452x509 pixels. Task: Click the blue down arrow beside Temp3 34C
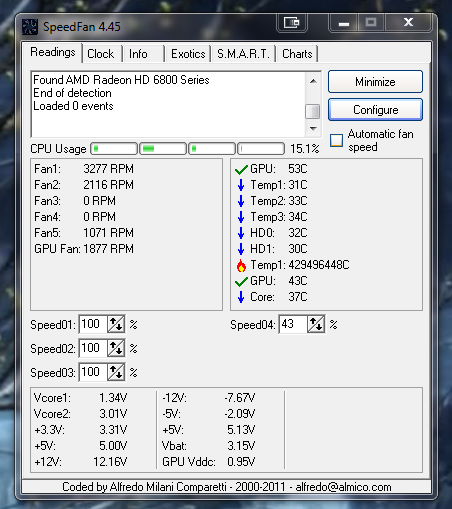coord(241,217)
